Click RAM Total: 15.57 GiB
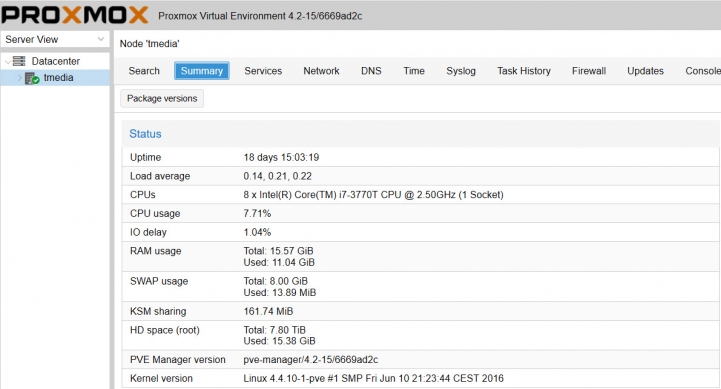This screenshot has height=389, width=721. point(278,251)
